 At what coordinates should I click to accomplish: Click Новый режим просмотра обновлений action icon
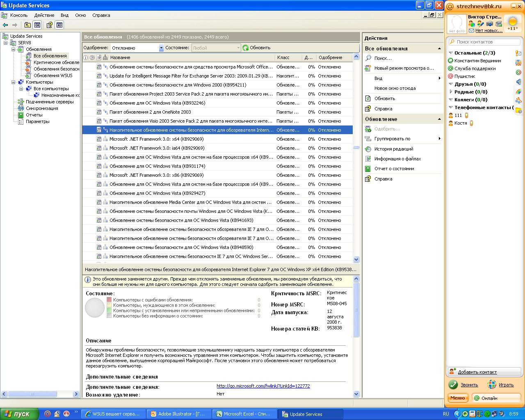coord(368,68)
